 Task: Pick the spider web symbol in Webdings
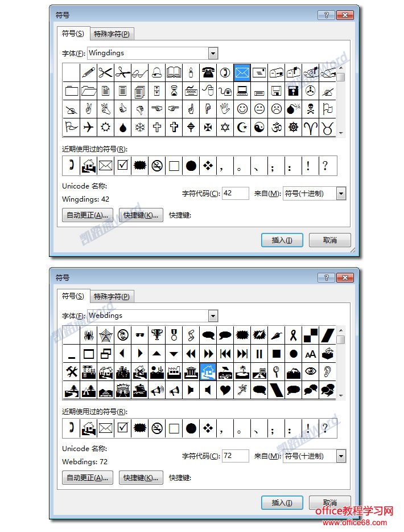click(105, 335)
